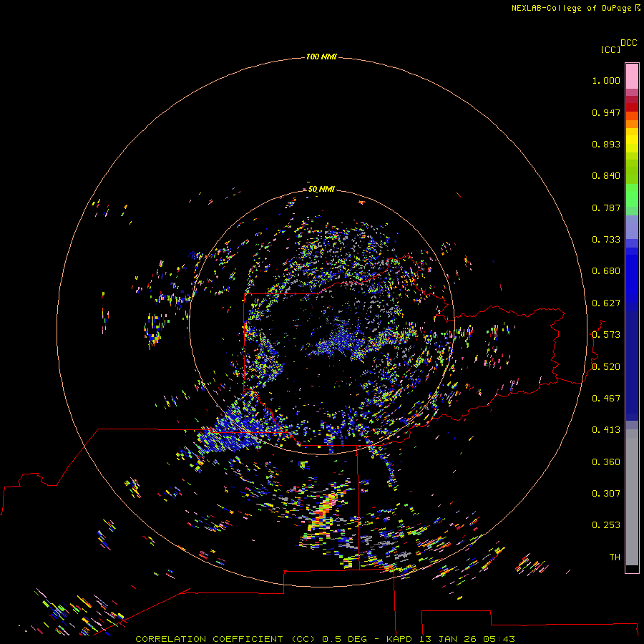
Task: Click the KAPD station identifier in caption
Action: click(x=399, y=639)
